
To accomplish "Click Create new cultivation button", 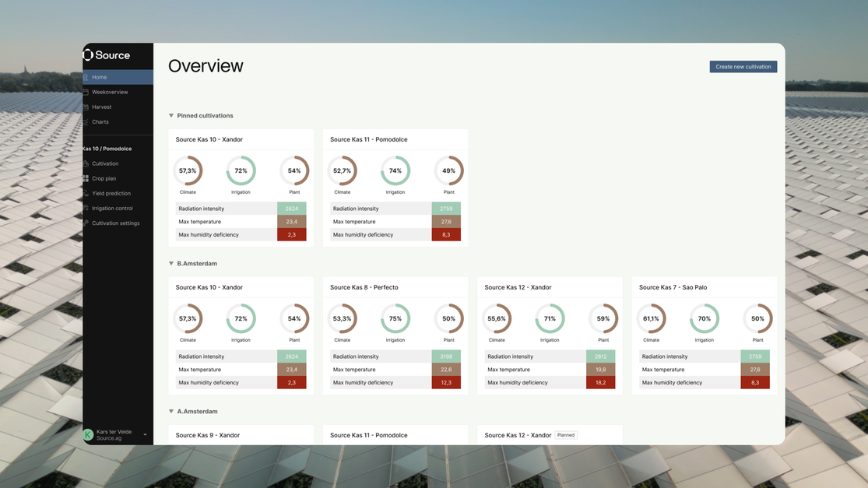I will (x=743, y=66).
